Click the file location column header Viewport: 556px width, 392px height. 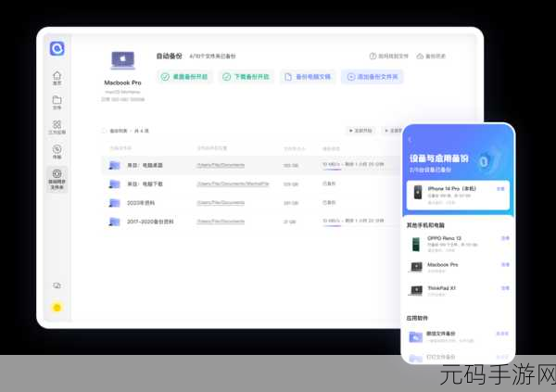coord(212,148)
